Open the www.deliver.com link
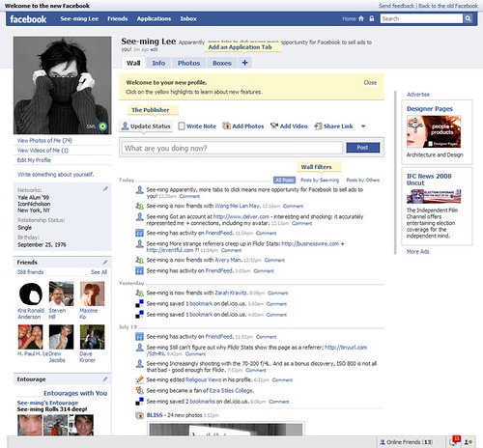The image size is (483, 448). pos(241,216)
